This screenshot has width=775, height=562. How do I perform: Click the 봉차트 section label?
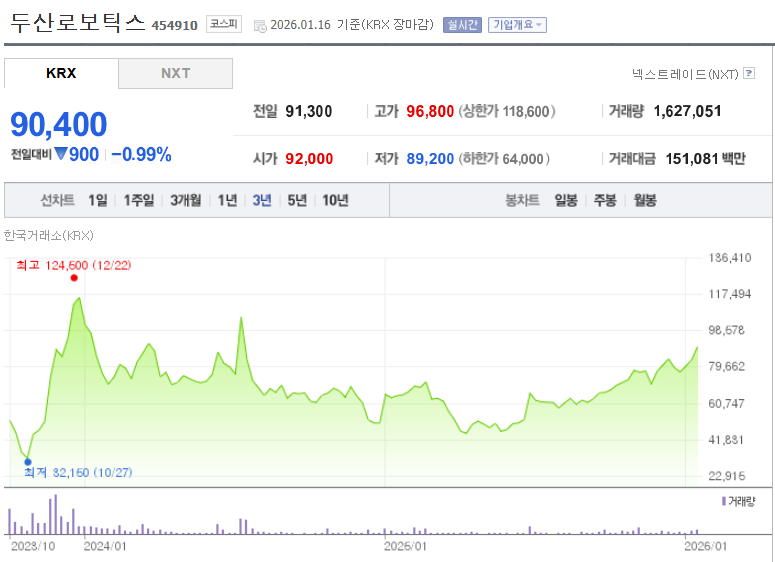coord(522,200)
